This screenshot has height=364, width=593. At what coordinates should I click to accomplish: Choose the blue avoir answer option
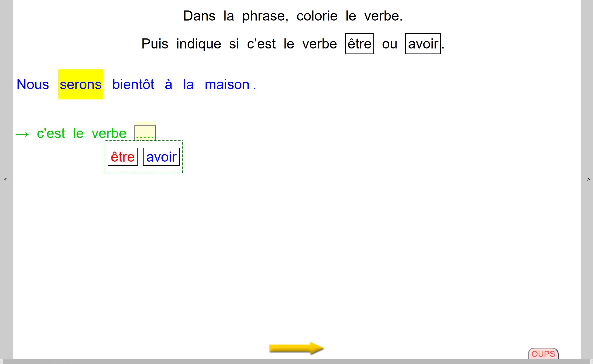point(161,157)
